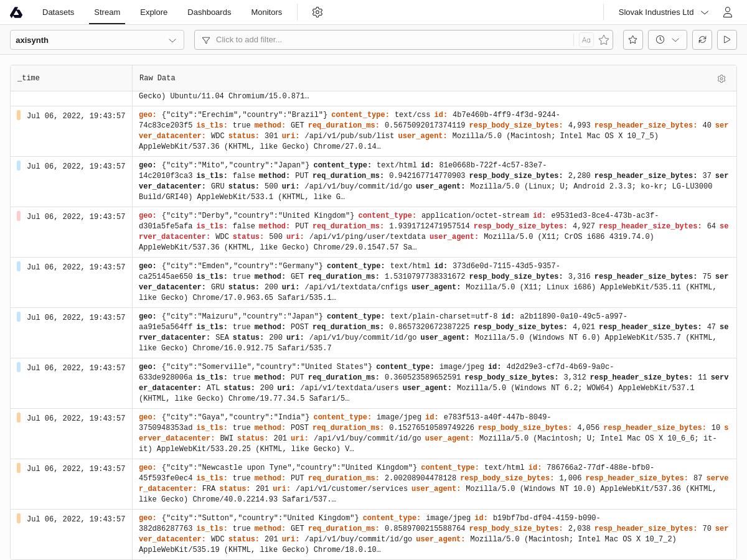Open starred queries button
747x560 pixels.
point(632,40)
